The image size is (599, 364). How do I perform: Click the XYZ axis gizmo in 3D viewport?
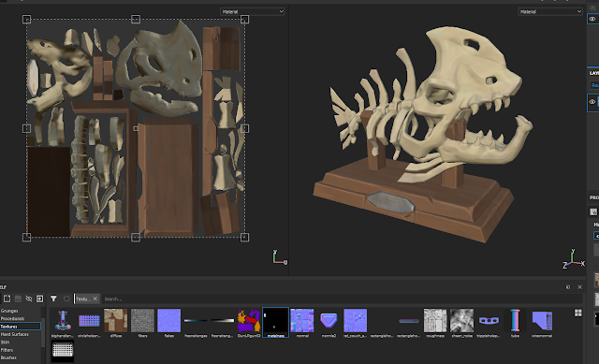(x=574, y=259)
